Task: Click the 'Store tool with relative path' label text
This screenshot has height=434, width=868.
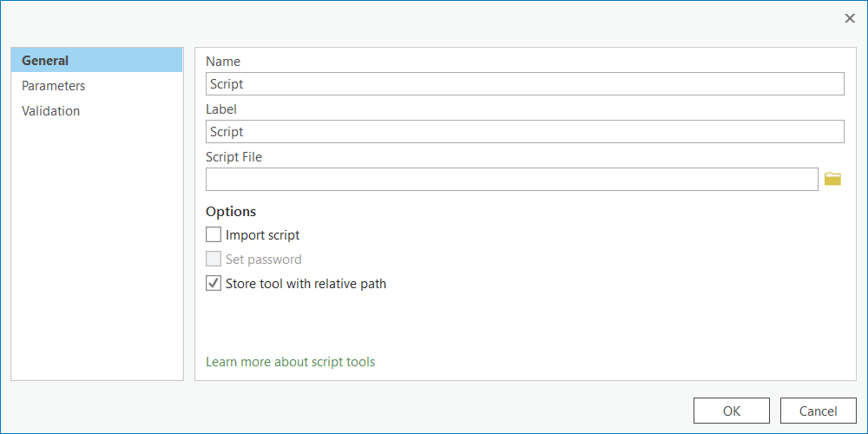Action: point(306,284)
